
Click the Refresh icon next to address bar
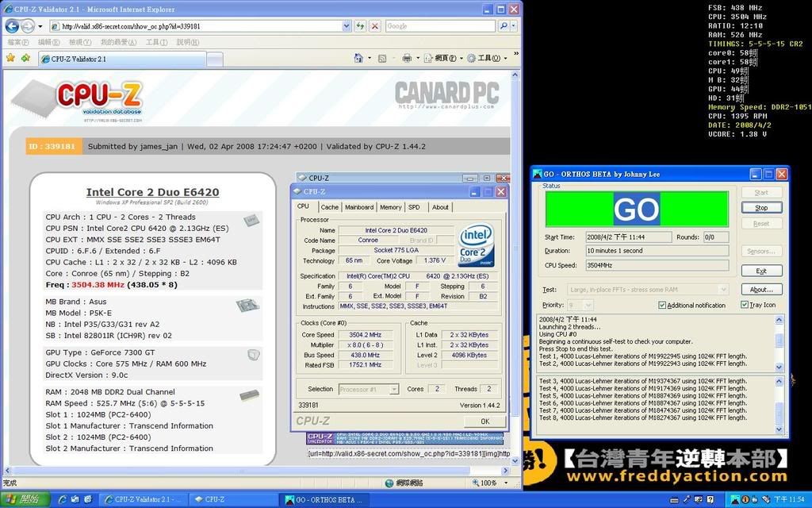(360, 26)
